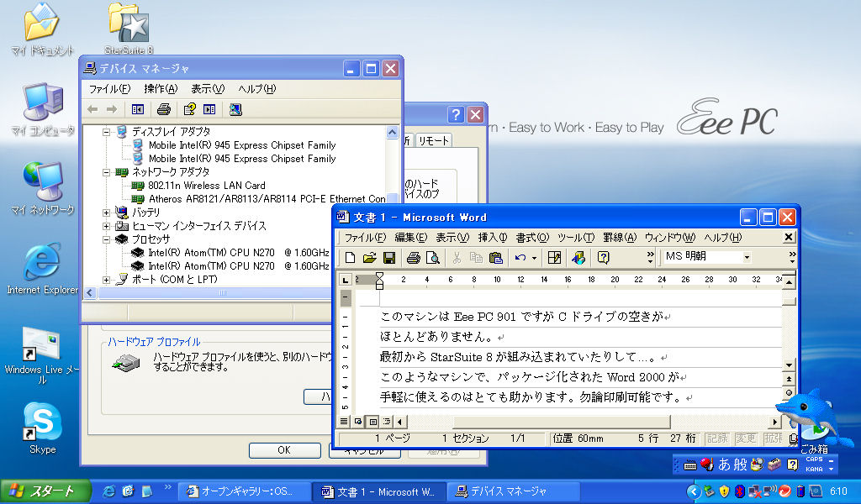Scan for hardware changes in Device Manager

235,110
